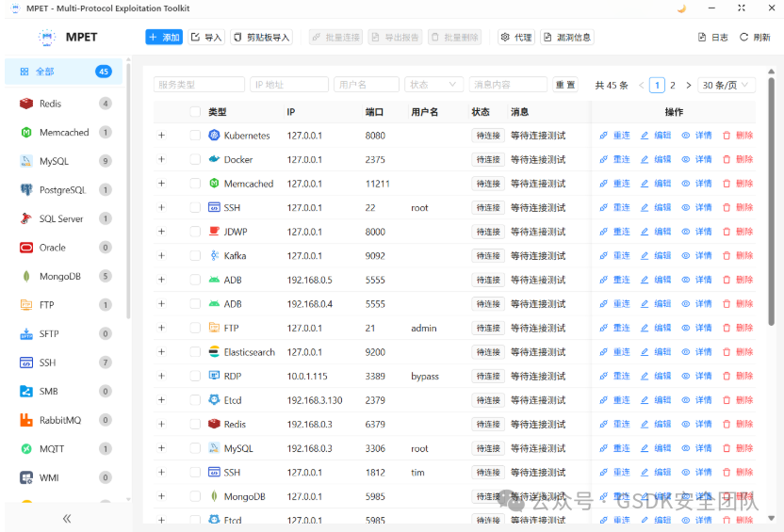Click the RabbitMQ sidebar icon
Screen dimensions: 784x532
[26, 420]
